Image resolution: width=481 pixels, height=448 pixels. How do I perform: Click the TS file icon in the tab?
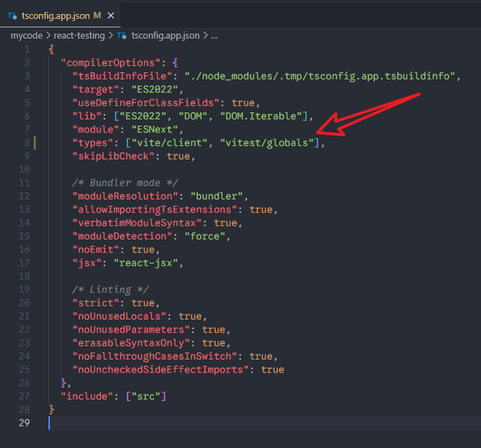pyautogui.click(x=12, y=15)
